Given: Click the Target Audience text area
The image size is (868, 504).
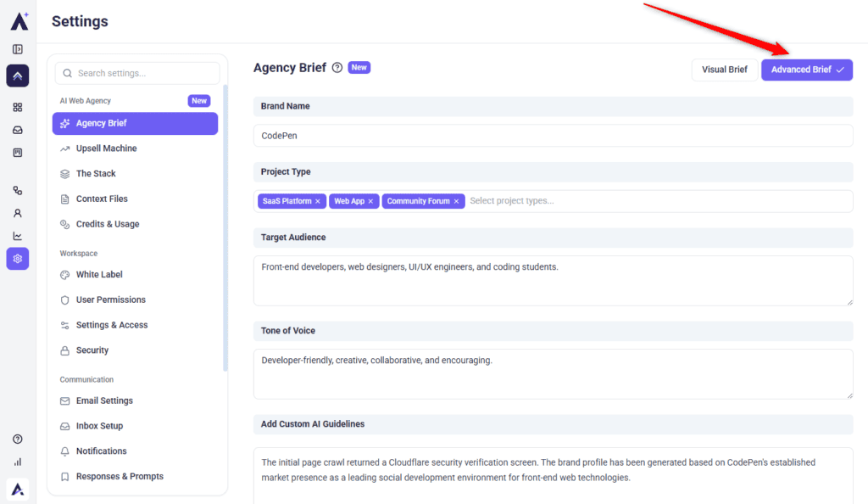Looking at the screenshot, I should (x=553, y=281).
